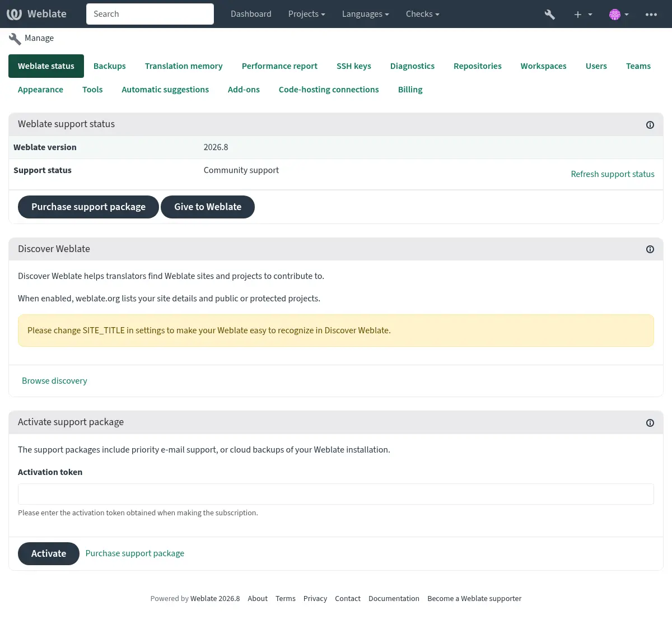
Task: Open the user avatar menu
Action: [619, 14]
